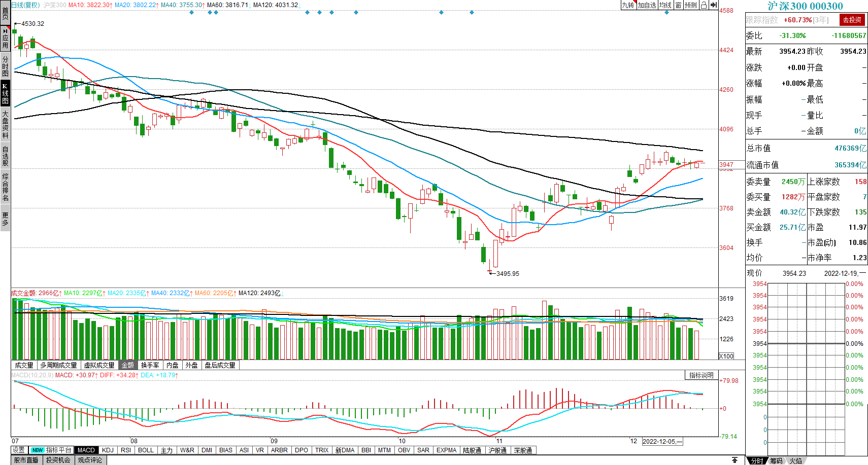This screenshot has width=868, height=465.
Task: Open the 日线(复权) period dropdown
Action: tap(25, 5)
